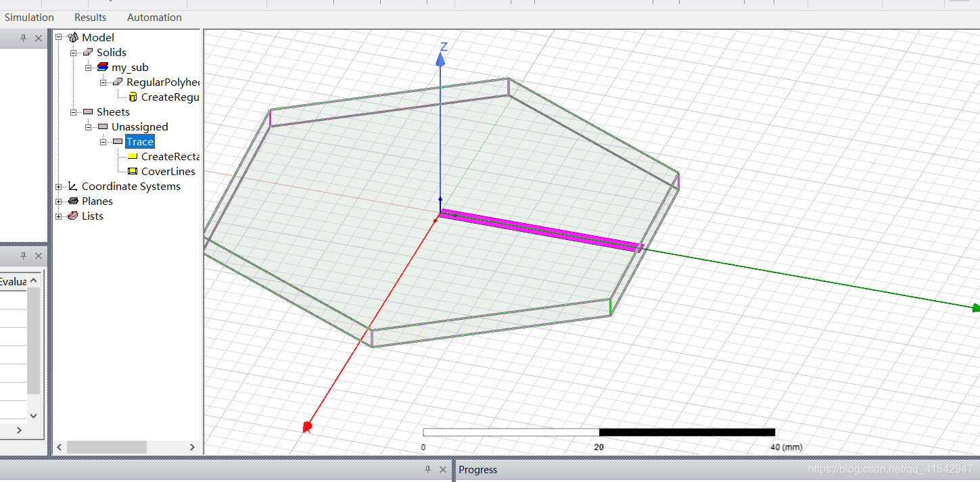The image size is (980, 482).
Task: Open the Simulation tab
Action: click(x=29, y=18)
